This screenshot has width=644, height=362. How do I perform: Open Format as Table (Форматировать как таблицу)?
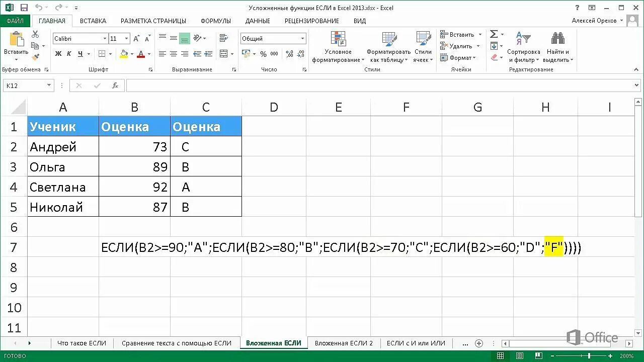tap(388, 48)
